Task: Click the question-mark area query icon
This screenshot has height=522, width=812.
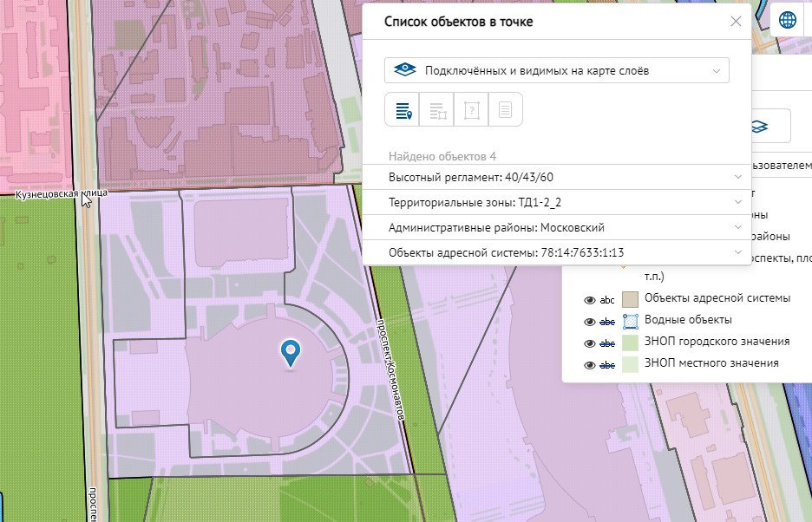Action: (471, 110)
